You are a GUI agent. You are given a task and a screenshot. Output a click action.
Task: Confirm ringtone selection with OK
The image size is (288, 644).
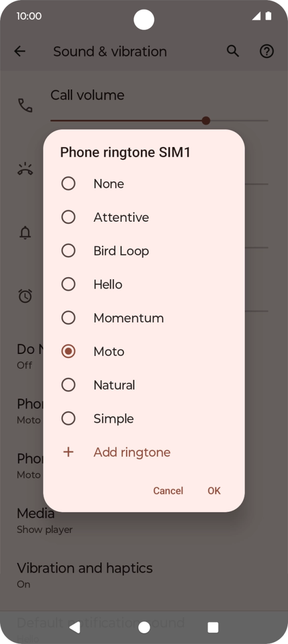(x=214, y=491)
